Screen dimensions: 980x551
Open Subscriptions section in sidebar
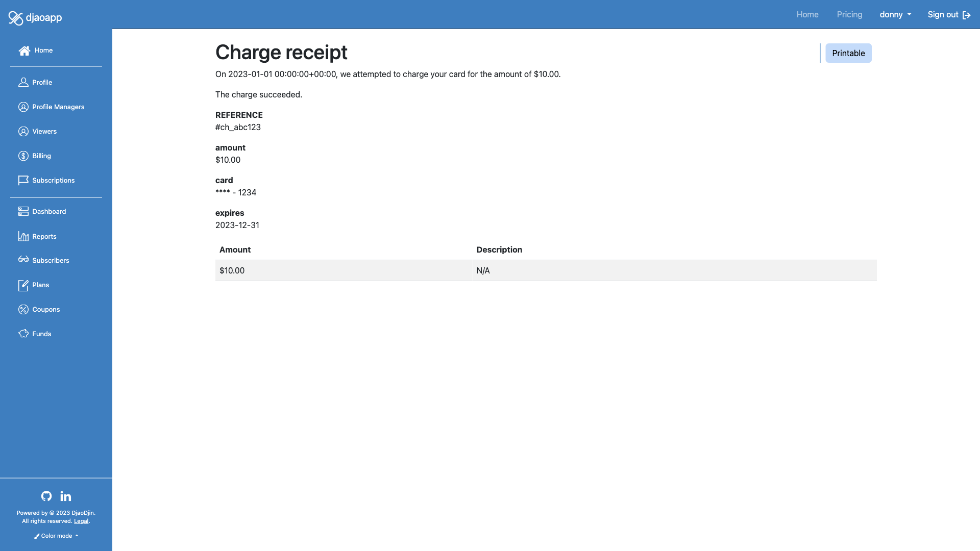[x=53, y=180]
